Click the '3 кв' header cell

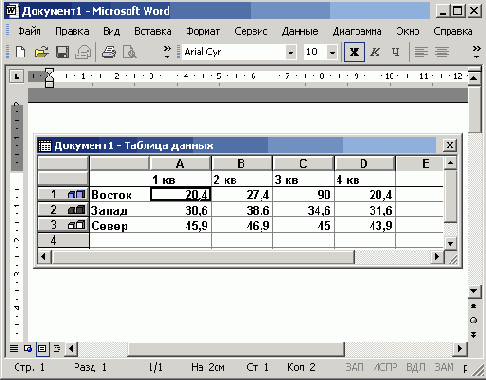303,180
